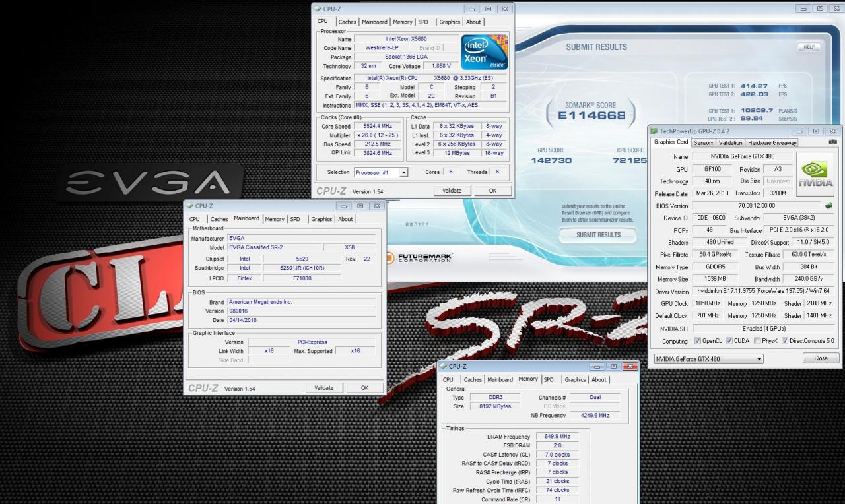Open SPD tab in top CPU-Z window
Viewport: 845px width, 504px height.
point(423,22)
